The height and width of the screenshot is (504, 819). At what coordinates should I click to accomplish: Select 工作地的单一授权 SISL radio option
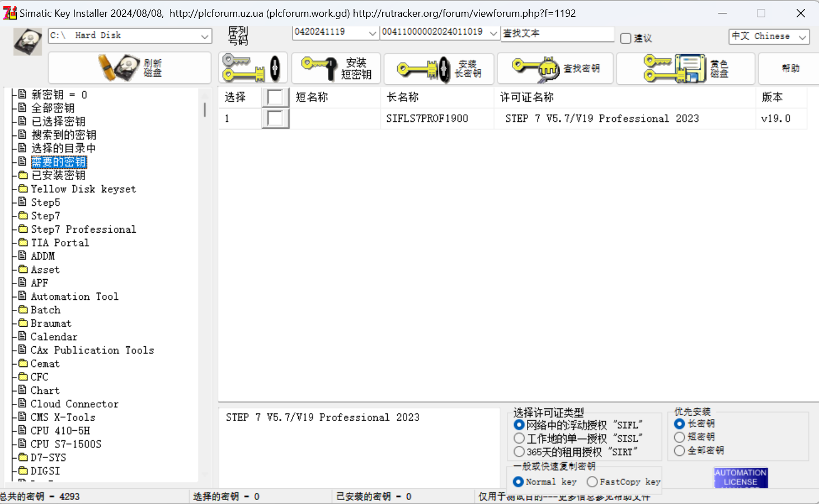click(519, 439)
